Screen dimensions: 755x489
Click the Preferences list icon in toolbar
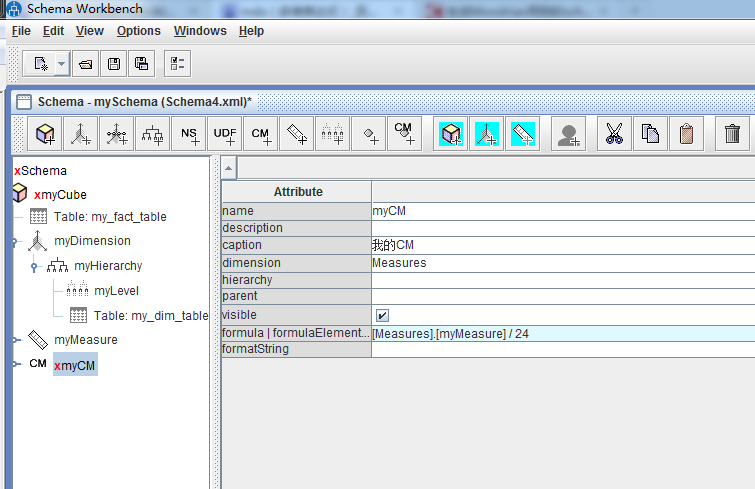(177, 64)
